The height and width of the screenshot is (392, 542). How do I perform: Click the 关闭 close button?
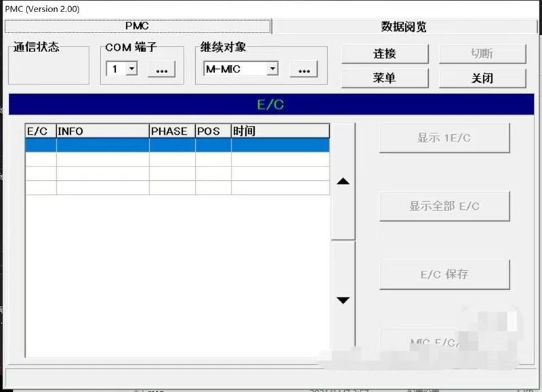click(482, 78)
